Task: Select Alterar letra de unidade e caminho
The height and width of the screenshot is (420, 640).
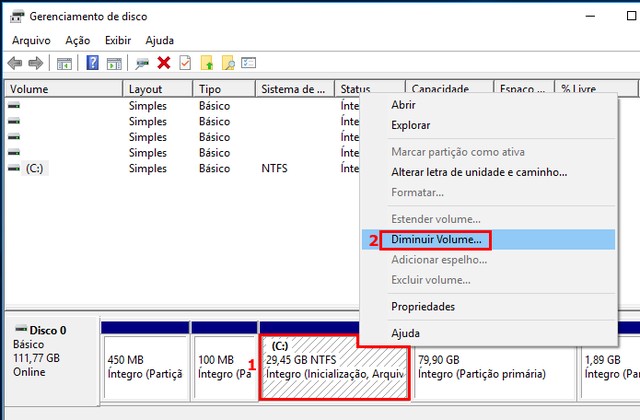Action: 488,172
